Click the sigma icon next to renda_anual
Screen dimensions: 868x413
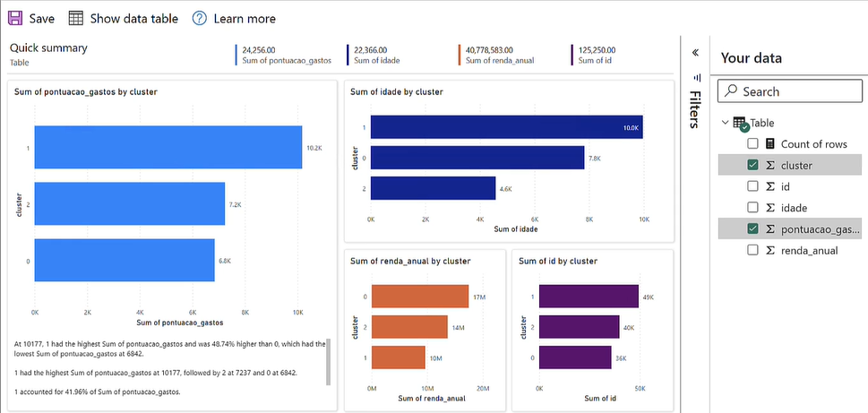point(770,251)
